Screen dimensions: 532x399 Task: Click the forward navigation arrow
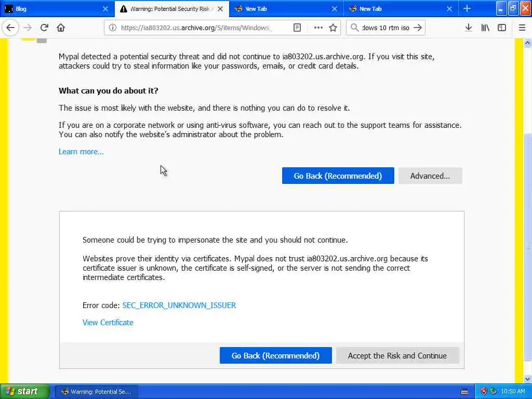click(28, 28)
